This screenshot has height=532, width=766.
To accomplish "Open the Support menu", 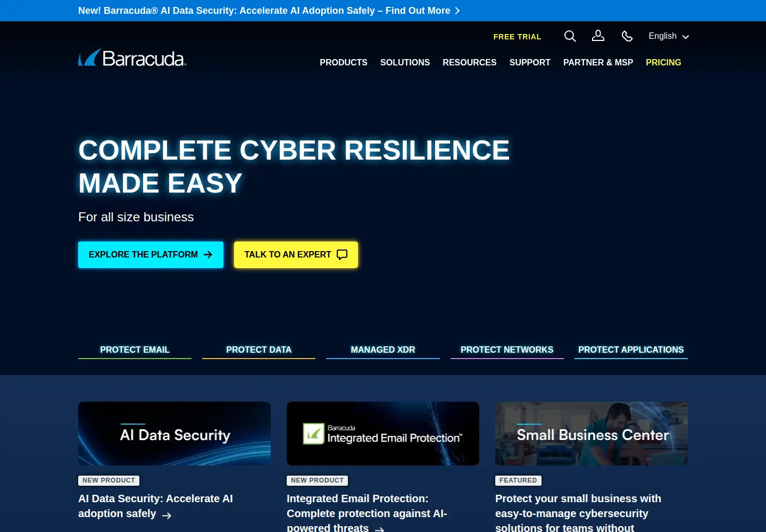I will 530,62.
